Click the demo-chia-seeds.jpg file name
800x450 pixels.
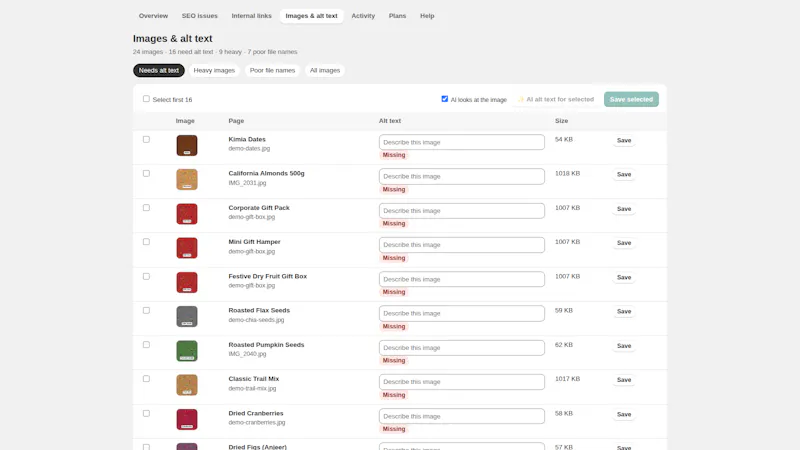coord(256,320)
